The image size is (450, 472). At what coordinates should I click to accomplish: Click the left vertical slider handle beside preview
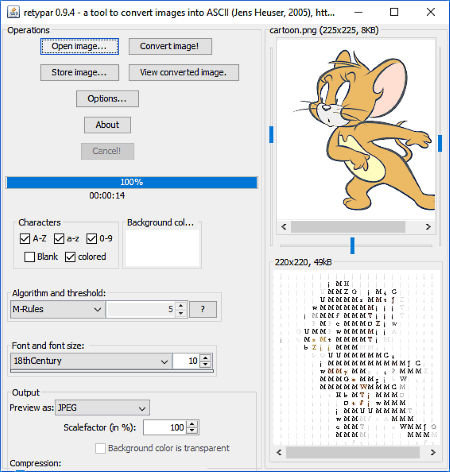pyautogui.click(x=271, y=134)
